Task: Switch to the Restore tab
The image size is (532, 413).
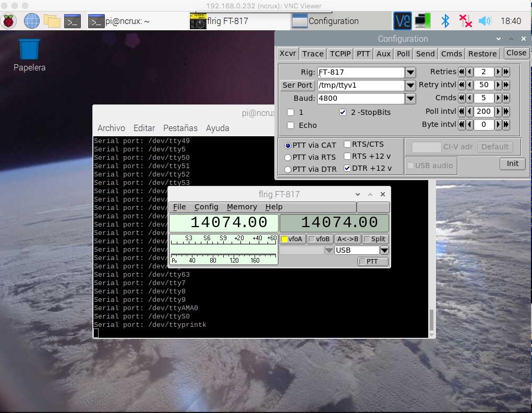Action: click(x=482, y=54)
